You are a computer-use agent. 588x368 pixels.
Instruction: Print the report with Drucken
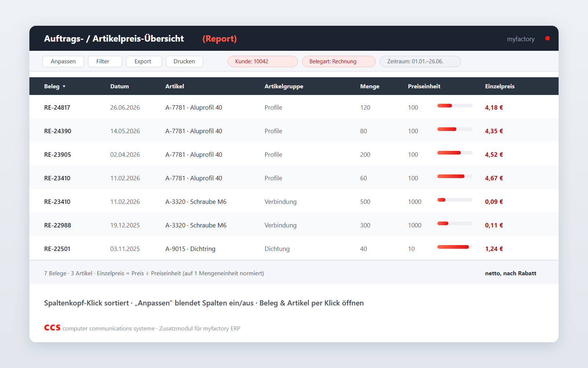[x=184, y=61]
